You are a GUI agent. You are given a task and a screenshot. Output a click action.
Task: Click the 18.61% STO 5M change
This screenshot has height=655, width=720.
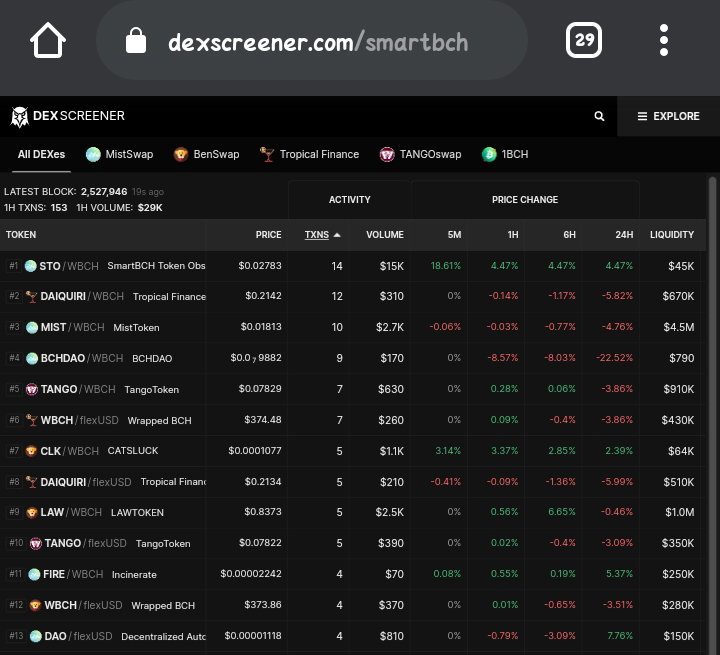tap(445, 266)
